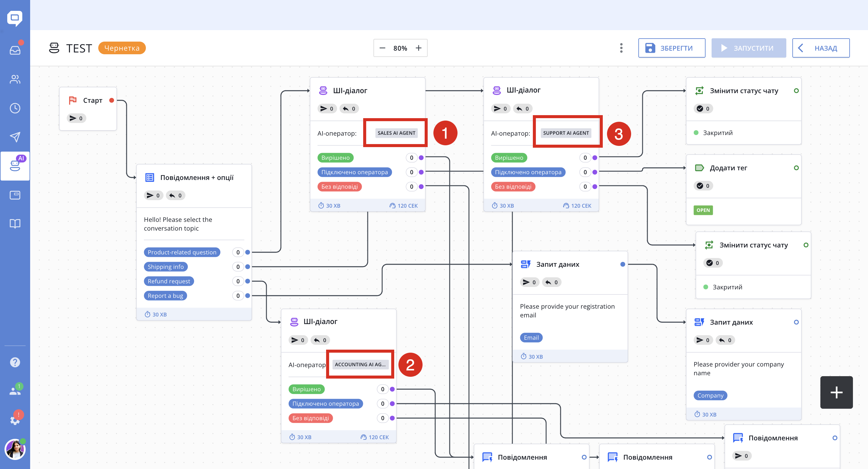
Task: Click the red output dot on Старт
Action: tap(112, 100)
